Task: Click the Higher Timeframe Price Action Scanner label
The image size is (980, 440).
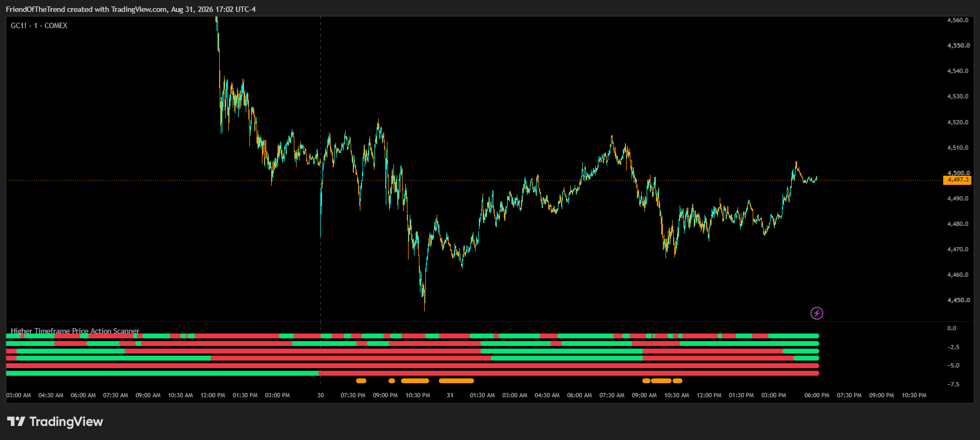Action: coord(75,331)
